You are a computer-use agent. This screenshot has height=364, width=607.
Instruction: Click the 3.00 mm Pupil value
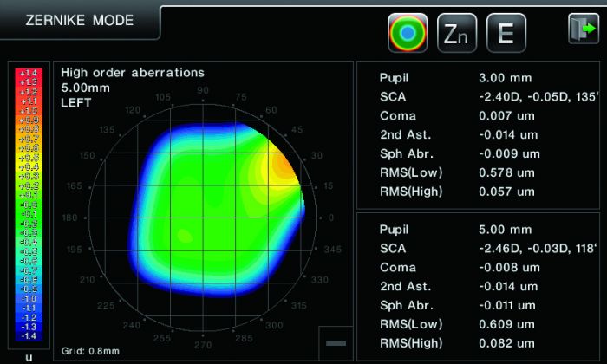[505, 78]
